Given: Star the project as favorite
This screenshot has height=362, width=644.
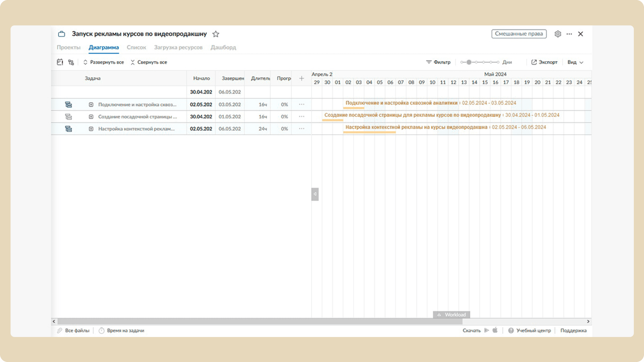Looking at the screenshot, I should 216,34.
